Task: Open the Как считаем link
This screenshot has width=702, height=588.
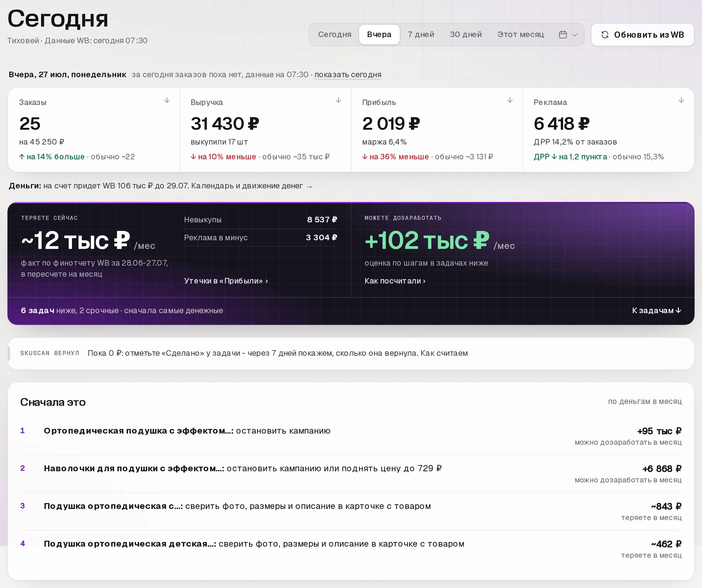Action: click(x=444, y=353)
